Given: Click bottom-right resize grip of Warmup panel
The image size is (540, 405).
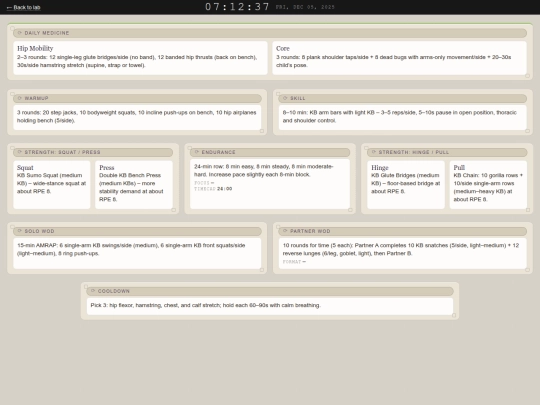Looking at the screenshot, I should point(262,131).
